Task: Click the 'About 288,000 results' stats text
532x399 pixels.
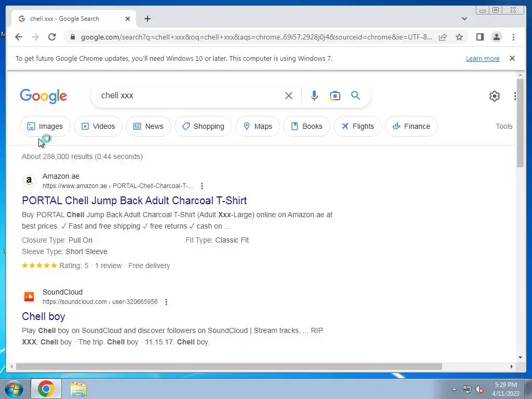Action: [x=82, y=156]
